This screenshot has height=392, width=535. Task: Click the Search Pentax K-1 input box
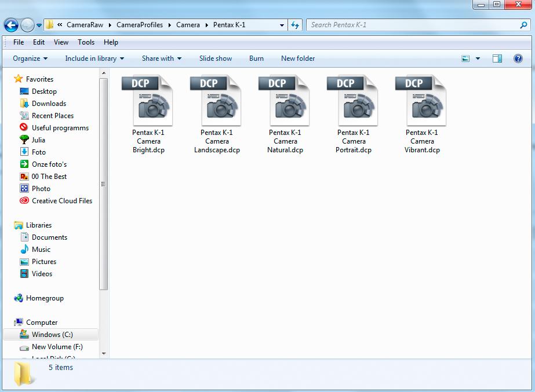point(418,25)
